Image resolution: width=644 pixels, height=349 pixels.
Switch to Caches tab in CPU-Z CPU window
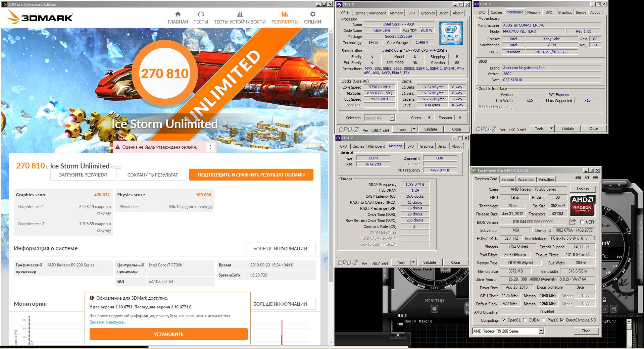coord(359,13)
